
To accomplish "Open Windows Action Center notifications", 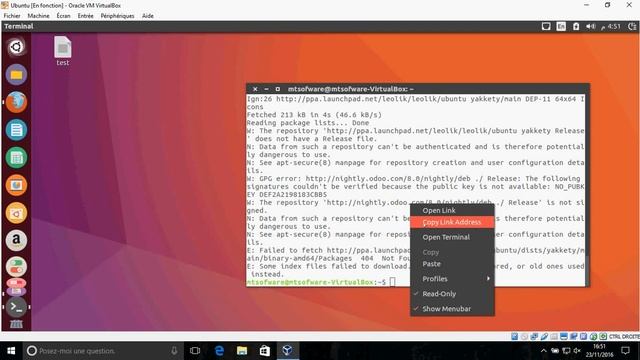I will (625, 351).
